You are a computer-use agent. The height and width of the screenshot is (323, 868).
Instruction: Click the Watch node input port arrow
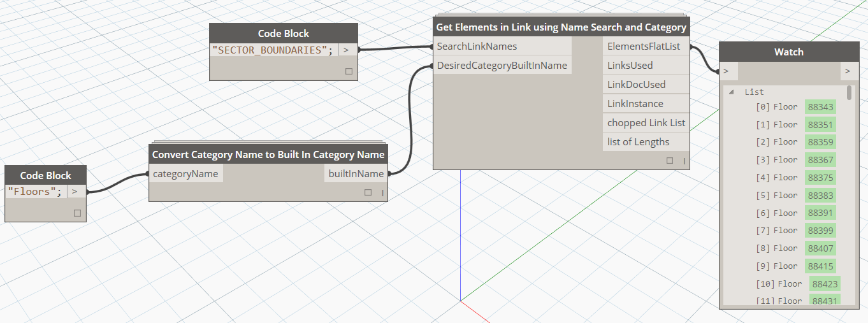point(727,71)
